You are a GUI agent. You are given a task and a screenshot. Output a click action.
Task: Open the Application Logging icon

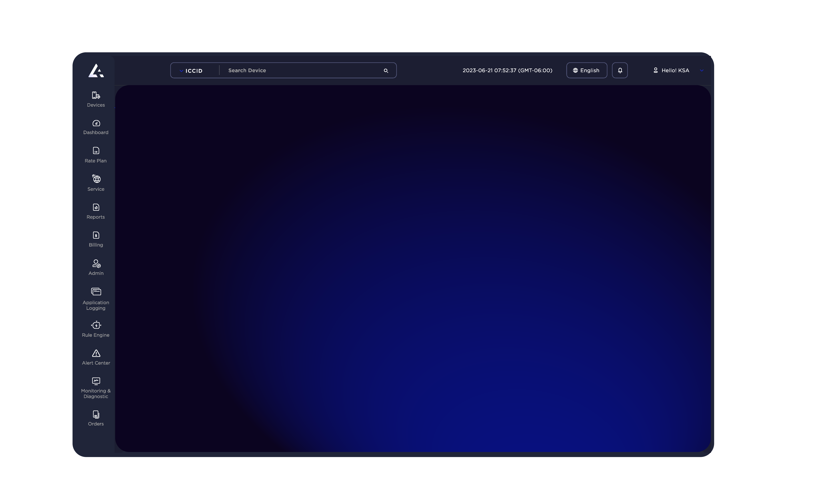(96, 292)
